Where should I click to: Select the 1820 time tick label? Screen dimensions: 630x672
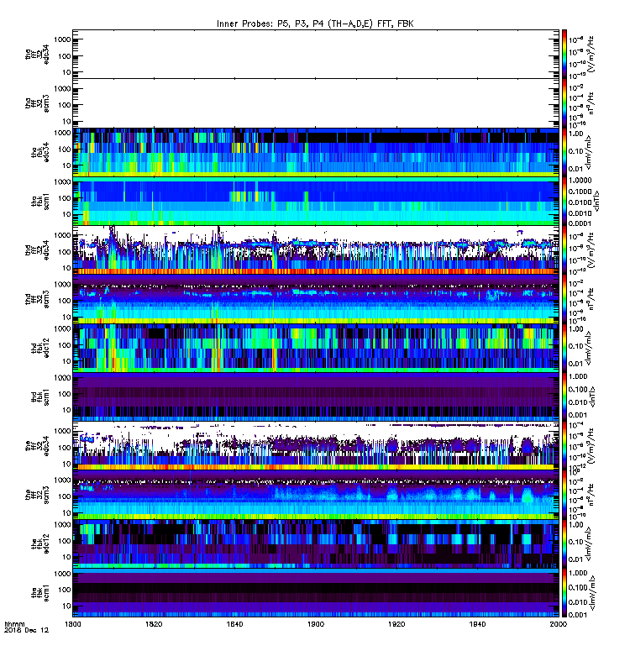pyautogui.click(x=154, y=624)
